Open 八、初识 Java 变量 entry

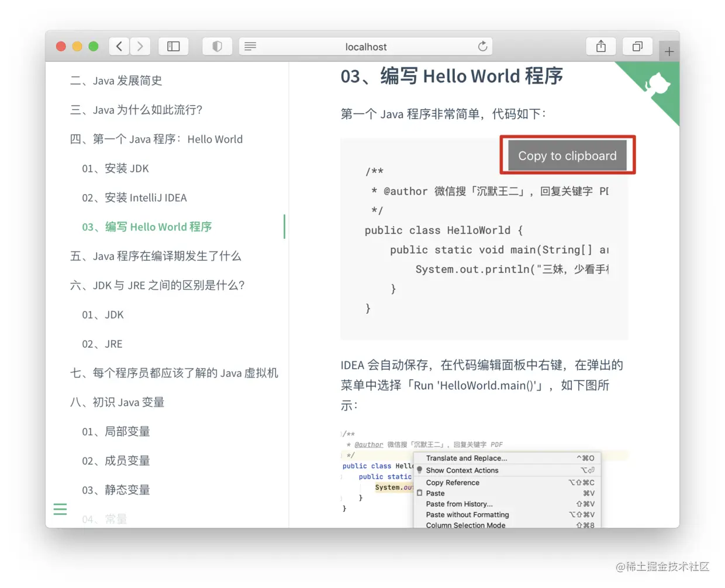(x=117, y=402)
